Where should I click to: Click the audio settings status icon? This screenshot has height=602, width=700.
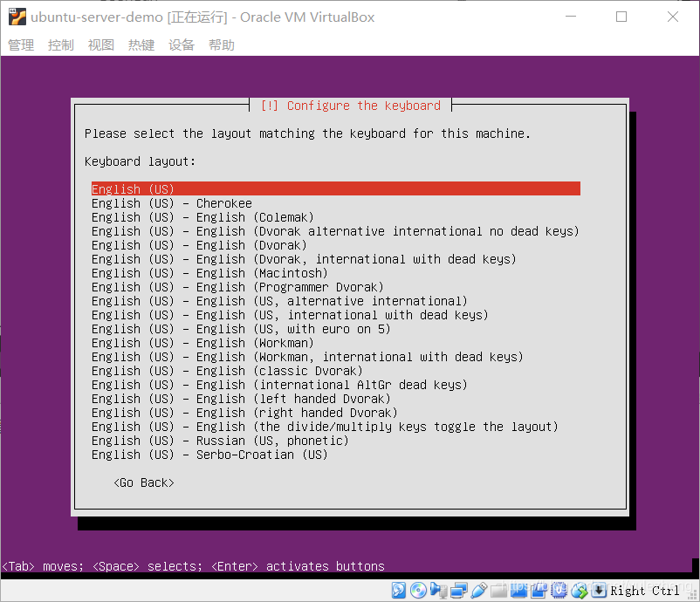coord(438,591)
